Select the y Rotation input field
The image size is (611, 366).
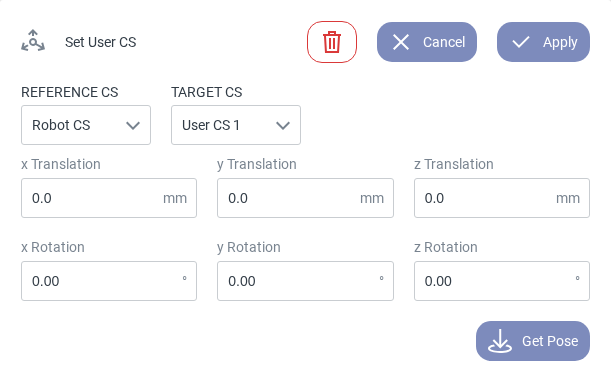click(305, 281)
